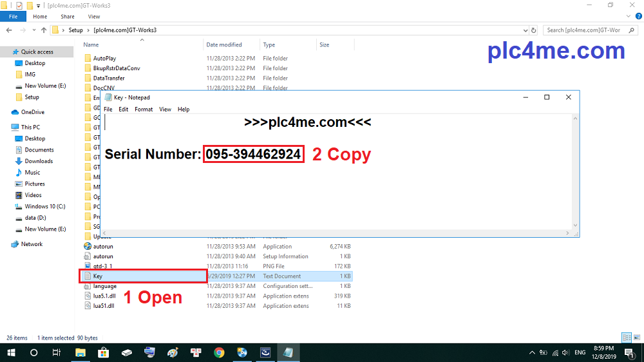Open File Explorer from the taskbar
644x362 pixels.
point(80,352)
